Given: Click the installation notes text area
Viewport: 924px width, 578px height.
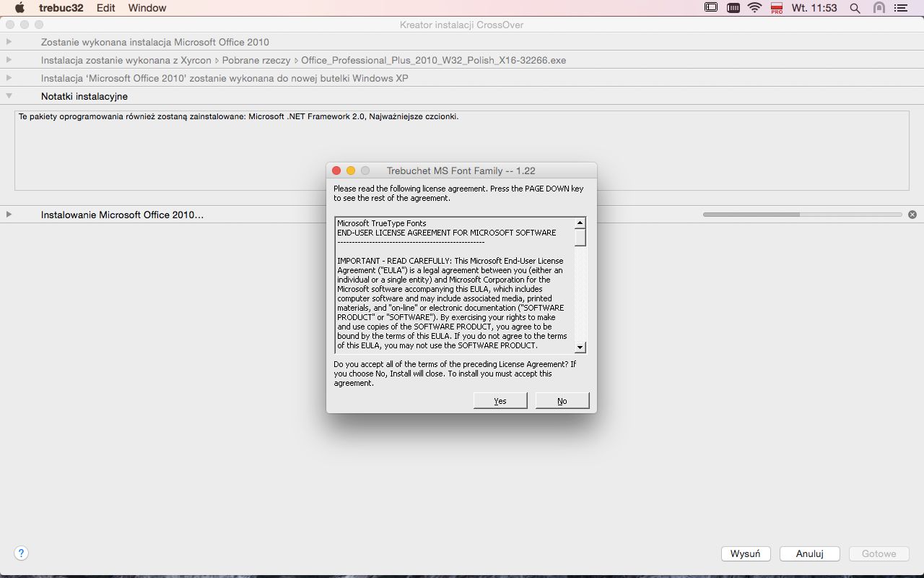Looking at the screenshot, I should [x=462, y=150].
